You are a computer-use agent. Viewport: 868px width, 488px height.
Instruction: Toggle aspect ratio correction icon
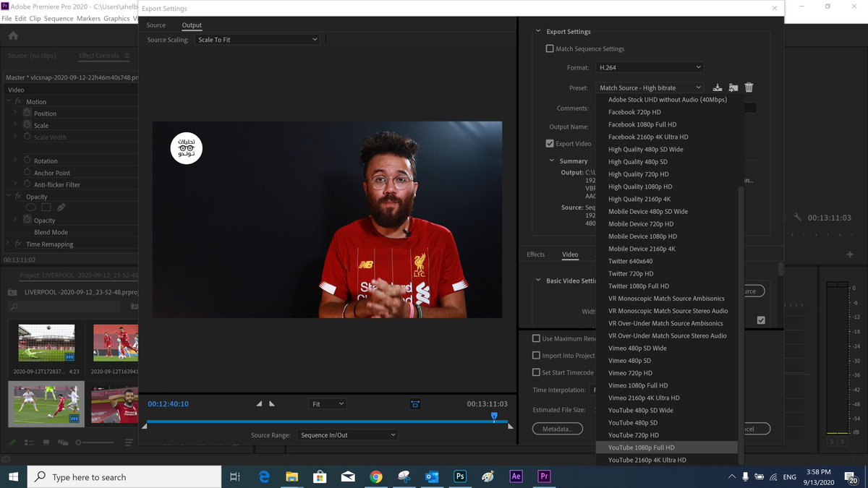point(415,403)
